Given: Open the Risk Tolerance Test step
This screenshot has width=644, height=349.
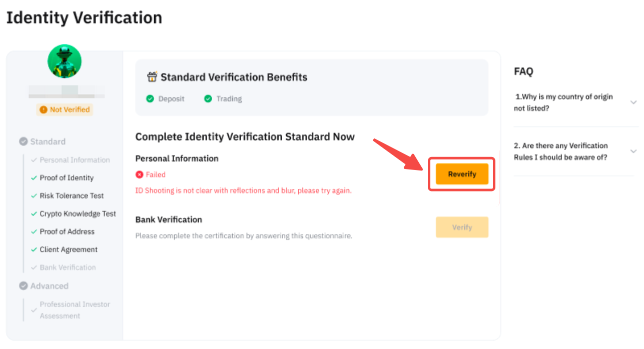Looking at the screenshot, I should click(72, 196).
